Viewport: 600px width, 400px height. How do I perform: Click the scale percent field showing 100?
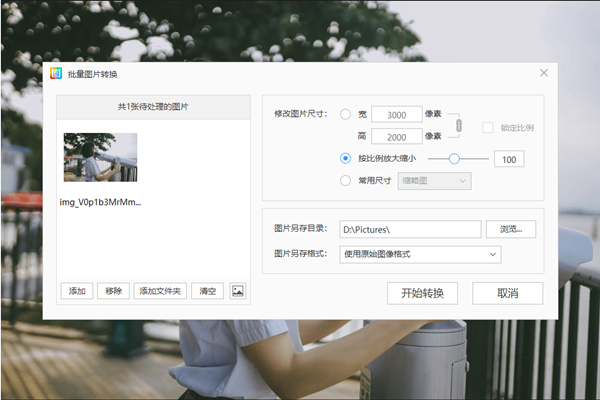(x=509, y=159)
